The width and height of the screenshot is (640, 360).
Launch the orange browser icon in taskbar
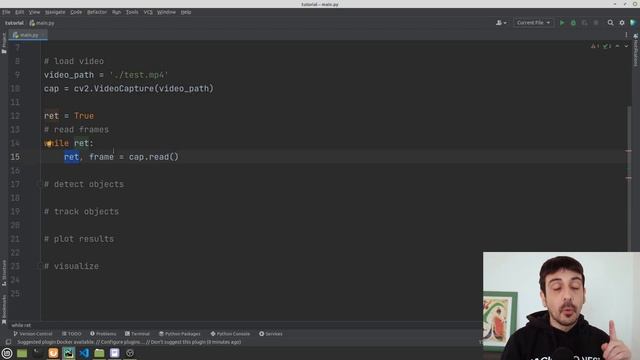[53, 353]
